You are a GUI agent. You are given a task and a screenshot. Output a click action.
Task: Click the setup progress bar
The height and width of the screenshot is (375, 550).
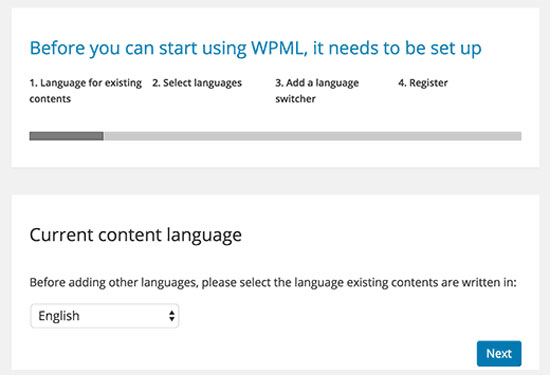point(275,136)
